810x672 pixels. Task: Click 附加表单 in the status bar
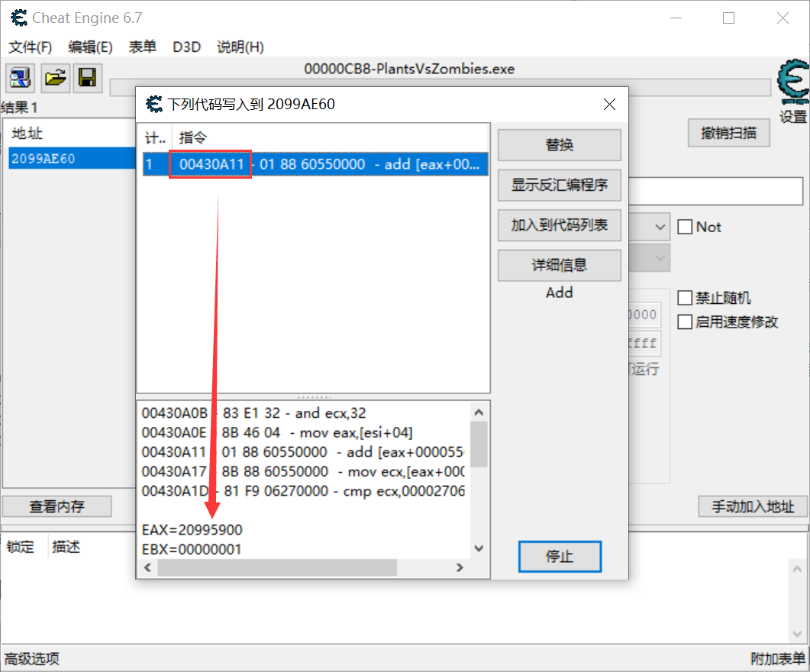coord(778,658)
